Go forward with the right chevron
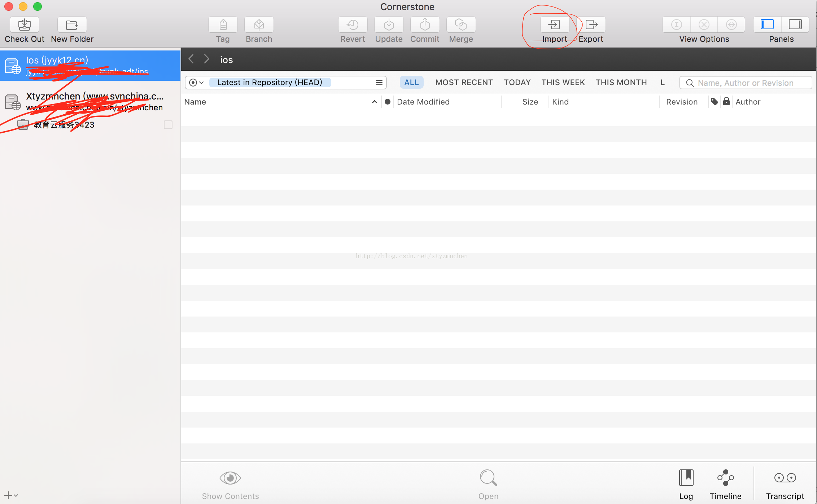This screenshot has width=817, height=504. pos(206,59)
